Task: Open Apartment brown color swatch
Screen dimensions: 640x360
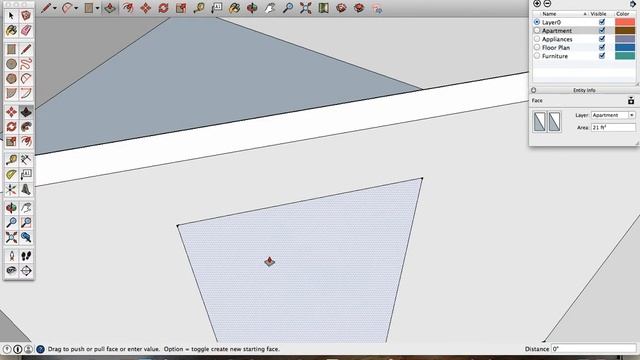Action: click(625, 31)
